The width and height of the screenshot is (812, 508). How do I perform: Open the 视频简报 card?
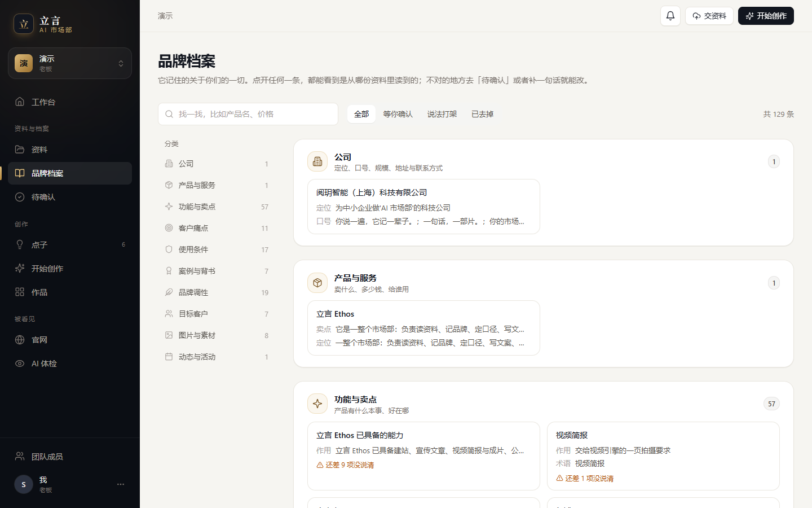(x=663, y=456)
